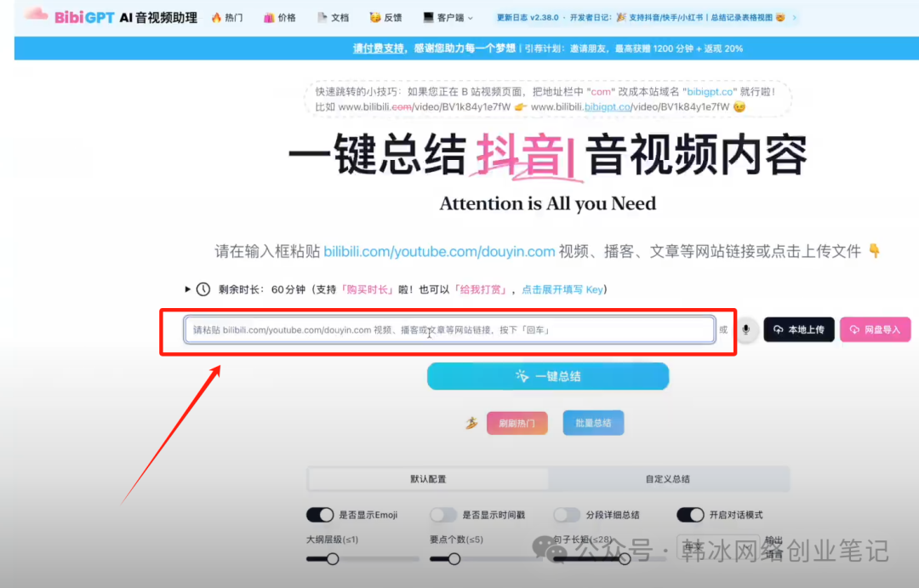Click the 请付费支持 link in blue banner
Image resolution: width=919 pixels, height=588 pixels.
(x=379, y=48)
